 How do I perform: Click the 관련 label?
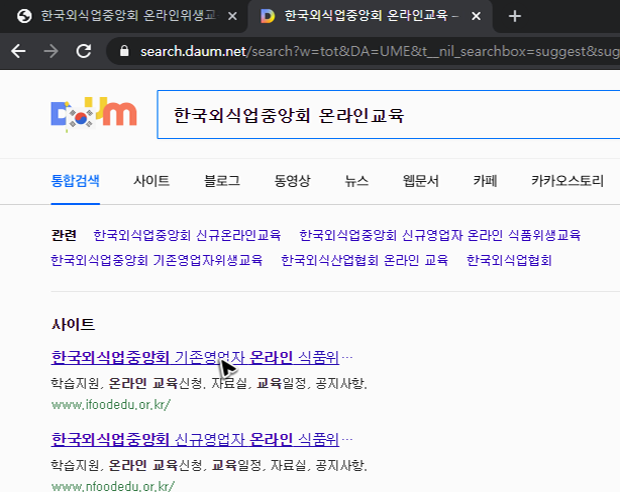coord(64,235)
